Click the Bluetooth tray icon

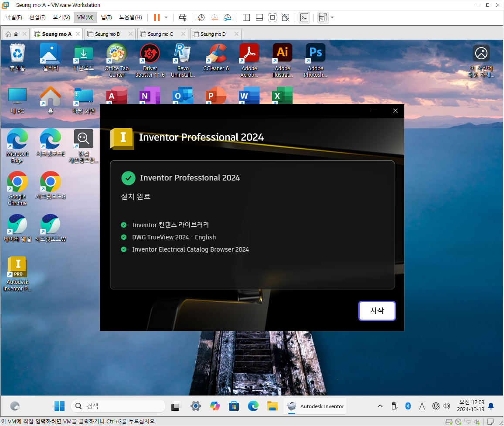click(x=408, y=406)
